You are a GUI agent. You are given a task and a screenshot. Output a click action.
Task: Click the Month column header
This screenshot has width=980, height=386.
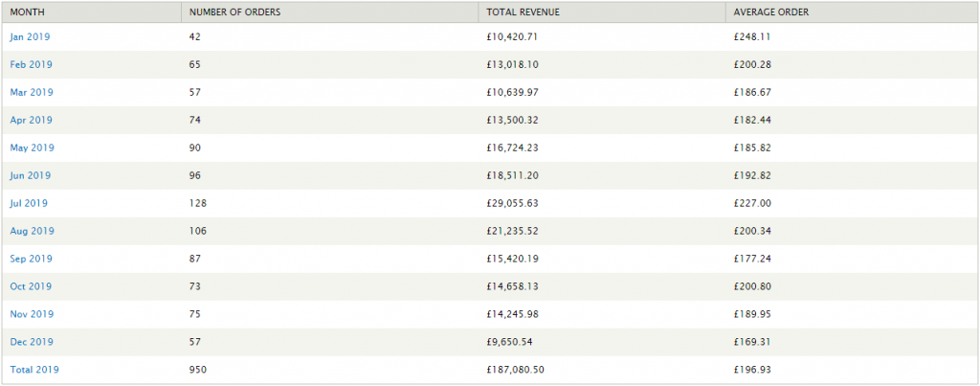point(27,12)
